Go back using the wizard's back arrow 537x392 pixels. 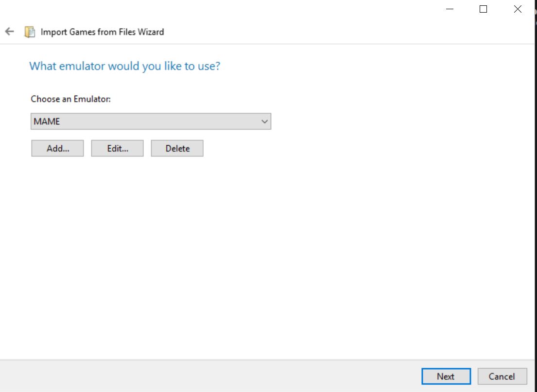coord(9,32)
